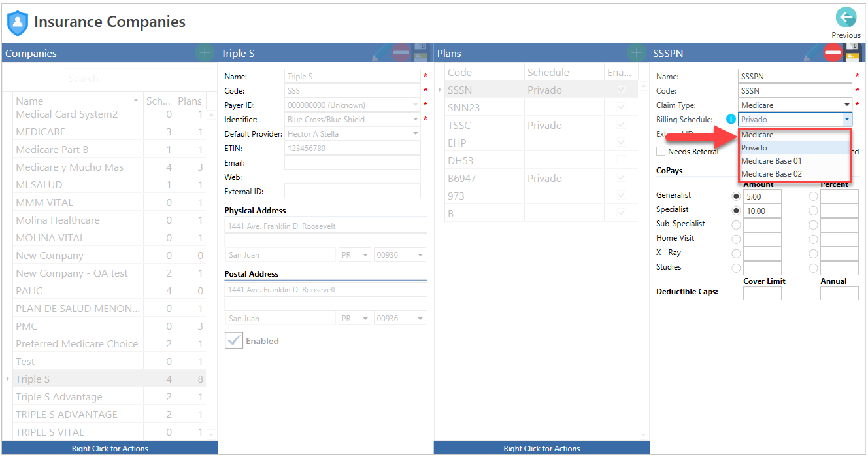Open the Default Provider dropdown
The height and width of the screenshot is (456, 868).
416,133
